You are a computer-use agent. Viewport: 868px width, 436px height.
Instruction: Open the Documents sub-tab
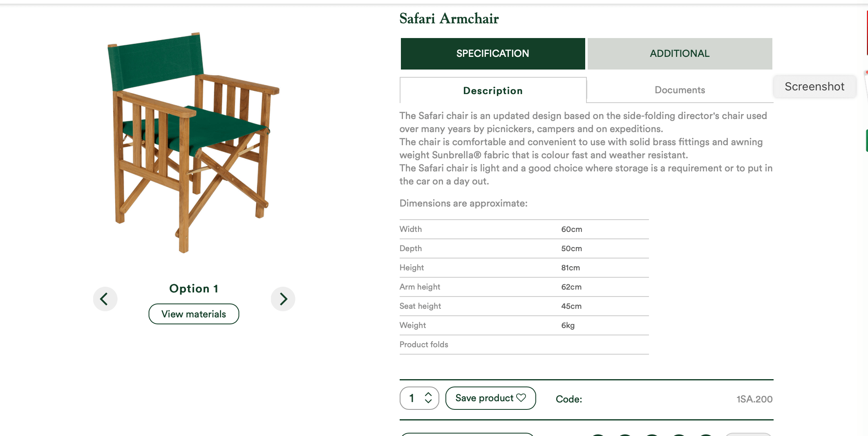coord(680,90)
